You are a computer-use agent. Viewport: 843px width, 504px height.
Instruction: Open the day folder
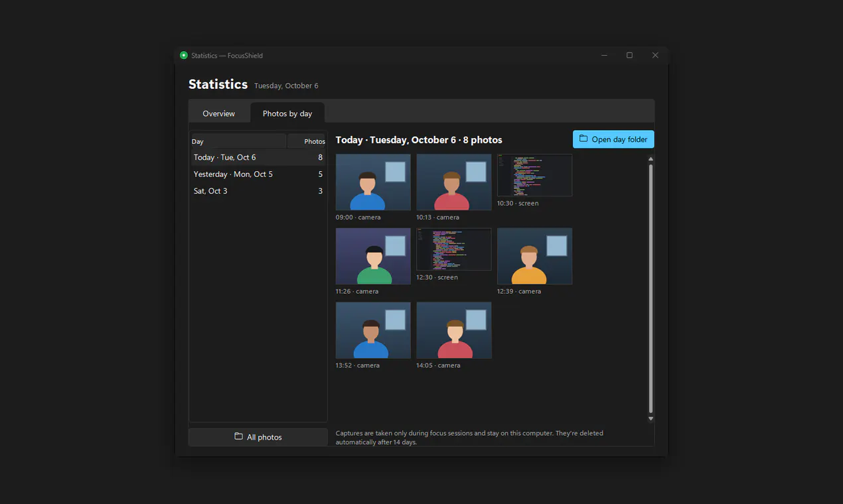[x=613, y=139]
